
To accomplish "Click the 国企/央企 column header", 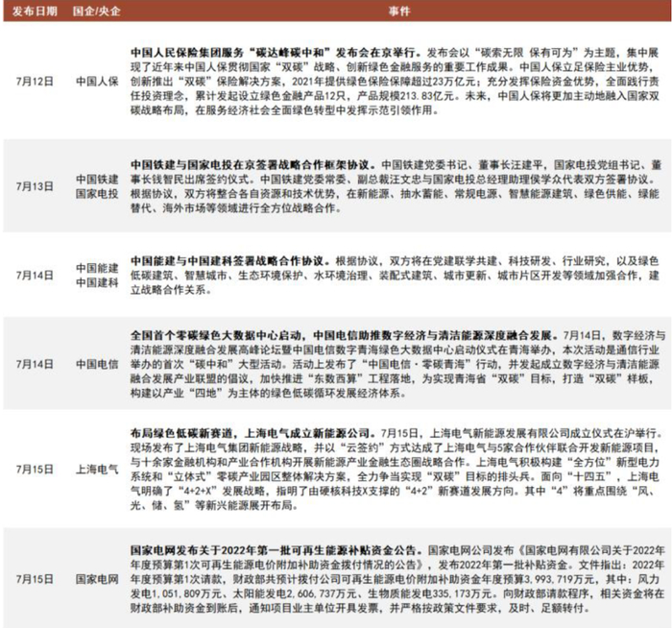I will coord(96,11).
